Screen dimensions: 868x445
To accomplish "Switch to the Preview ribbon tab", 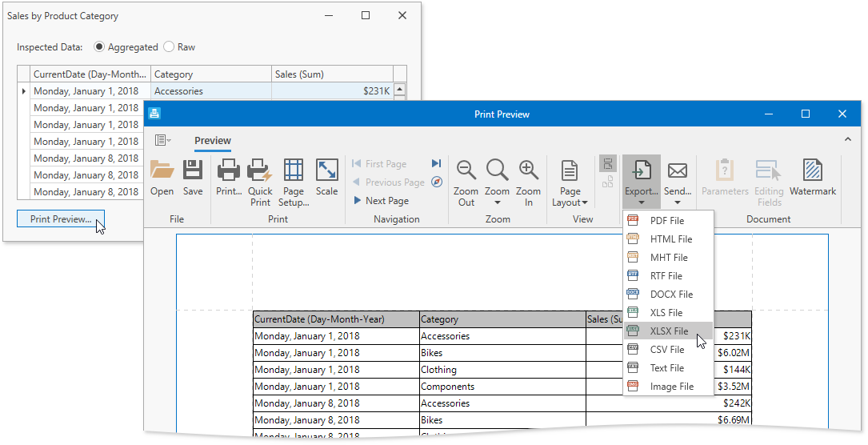I will 213,141.
